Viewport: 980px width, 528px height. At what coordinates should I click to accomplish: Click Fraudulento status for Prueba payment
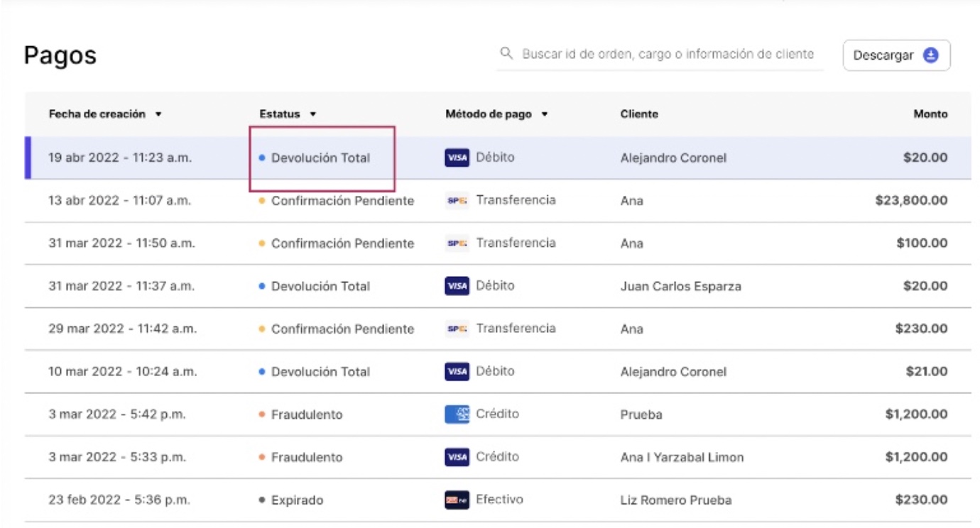[x=306, y=414]
